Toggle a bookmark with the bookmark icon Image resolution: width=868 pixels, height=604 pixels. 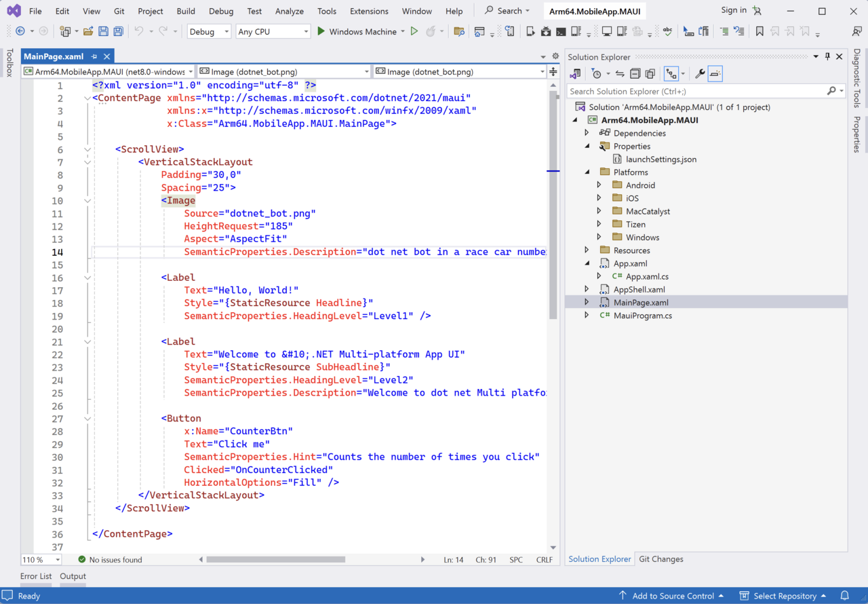pyautogui.click(x=759, y=31)
